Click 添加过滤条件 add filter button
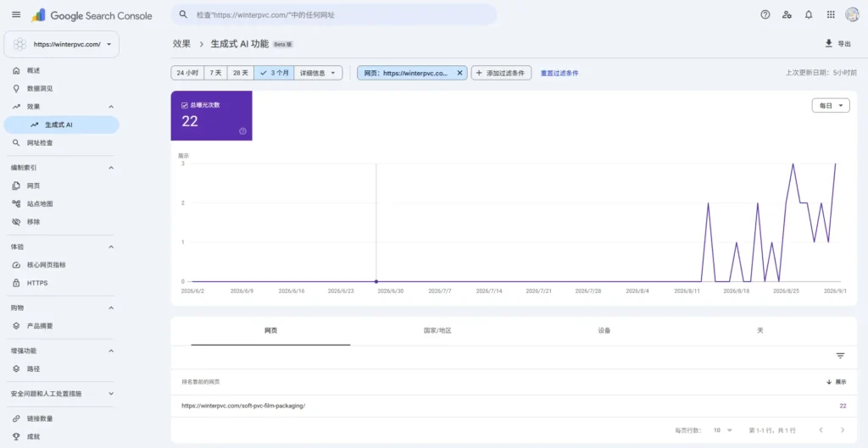 click(x=501, y=73)
